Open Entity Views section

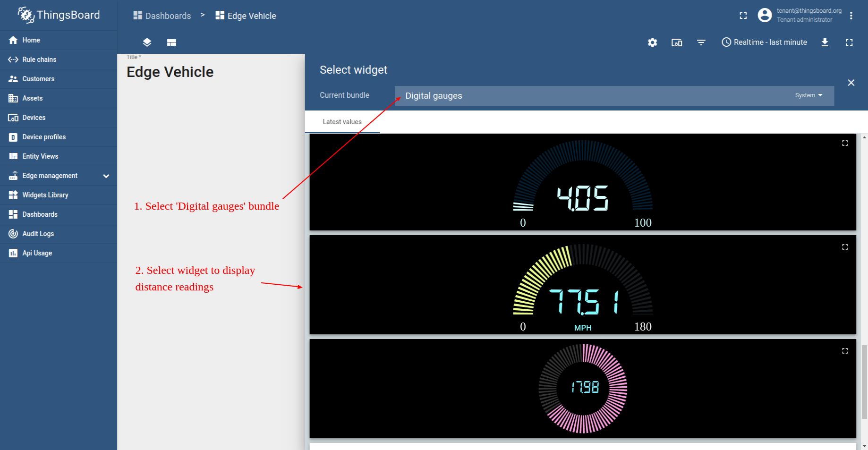[59, 156]
